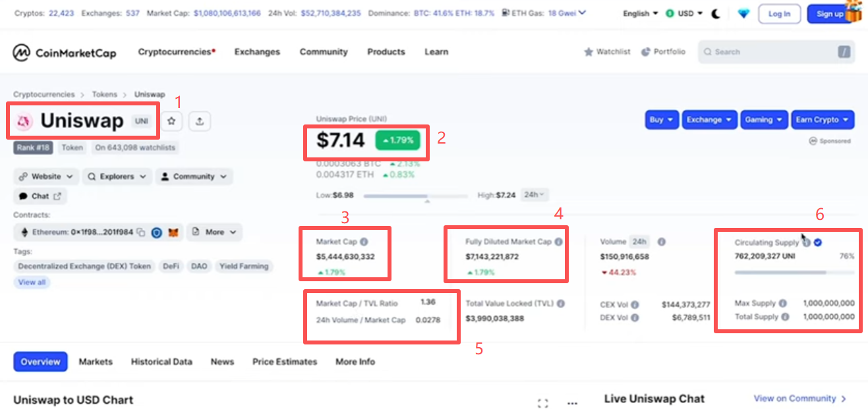Viewport: 868px width, 409px height.
Task: Expand the Website dropdown
Action: [x=45, y=177]
